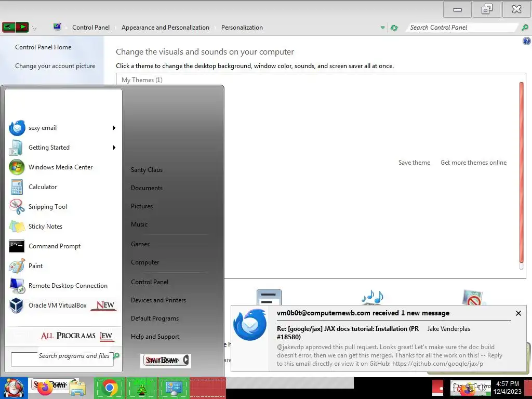Open Pictures from Start menu
This screenshot has width=532, height=399.
tap(142, 206)
